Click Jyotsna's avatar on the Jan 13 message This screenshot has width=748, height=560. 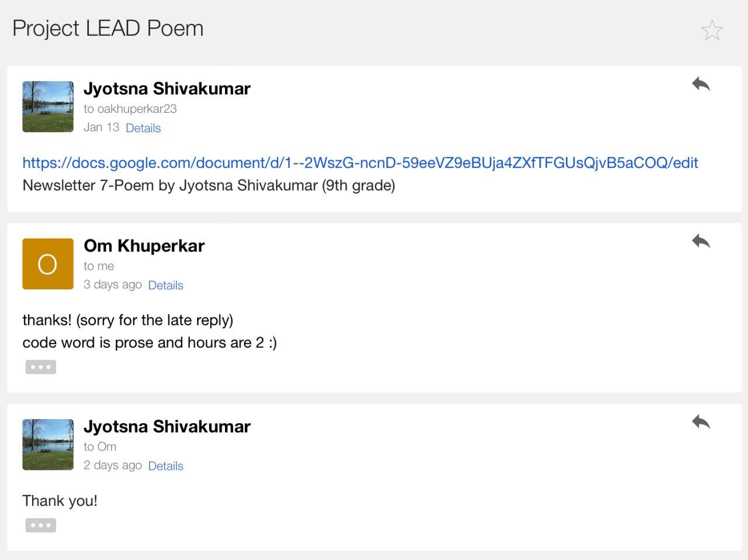click(x=48, y=106)
